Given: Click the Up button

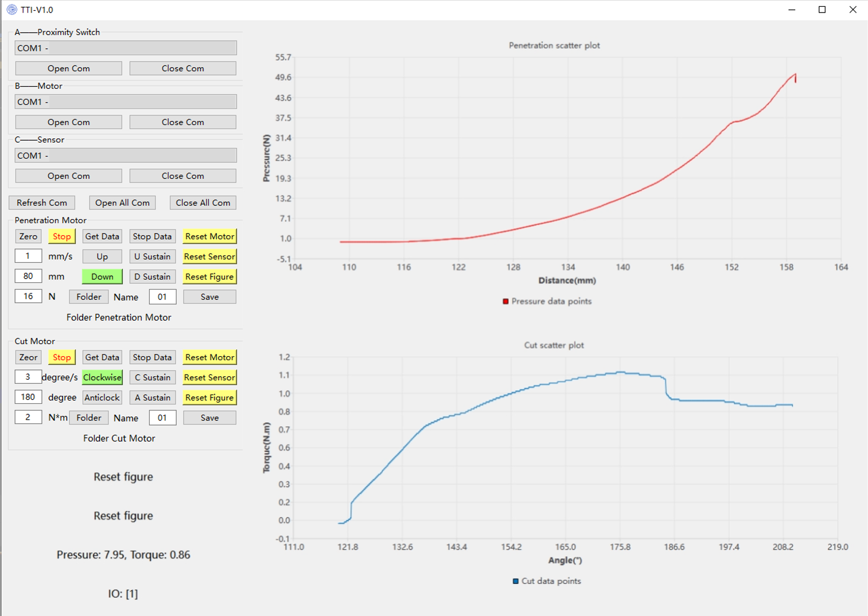Looking at the screenshot, I should point(102,256).
